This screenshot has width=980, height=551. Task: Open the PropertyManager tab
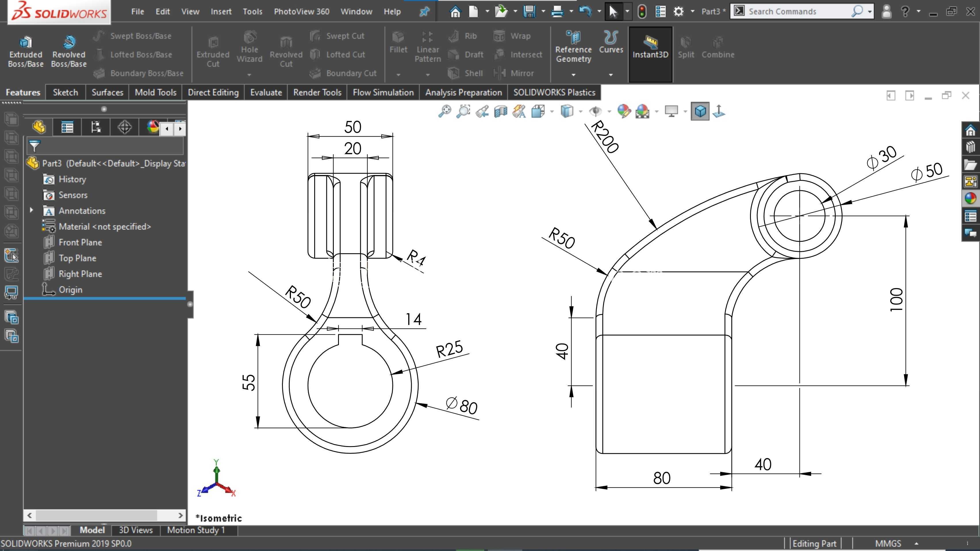pyautogui.click(x=67, y=127)
